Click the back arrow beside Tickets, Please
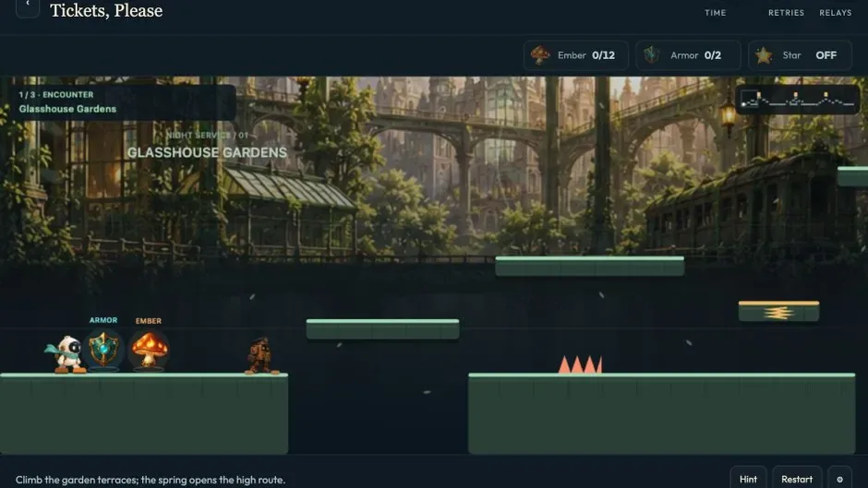This screenshot has width=868, height=488. (x=27, y=6)
